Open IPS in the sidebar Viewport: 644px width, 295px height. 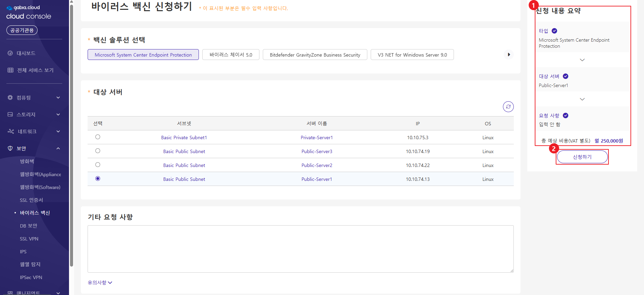[x=23, y=251]
